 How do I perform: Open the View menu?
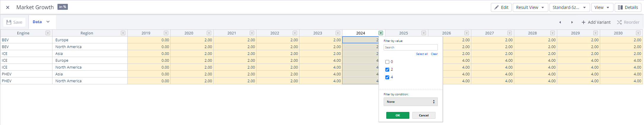602,7
